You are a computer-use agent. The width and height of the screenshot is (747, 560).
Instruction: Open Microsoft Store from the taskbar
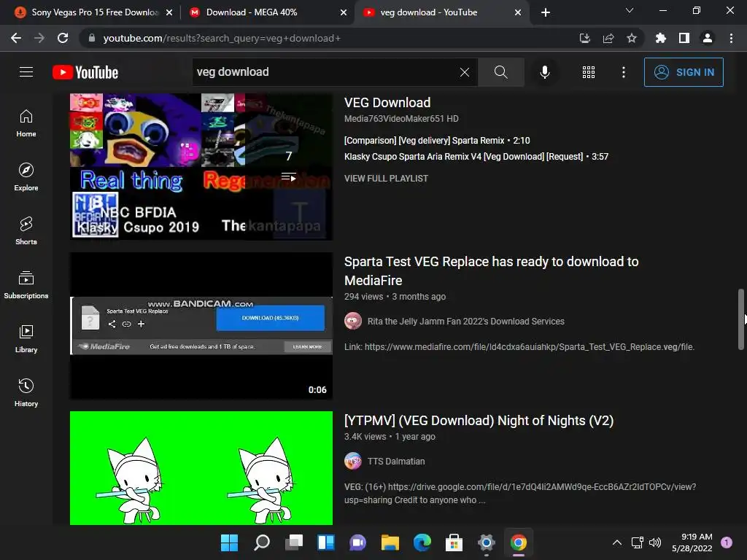pos(454,542)
